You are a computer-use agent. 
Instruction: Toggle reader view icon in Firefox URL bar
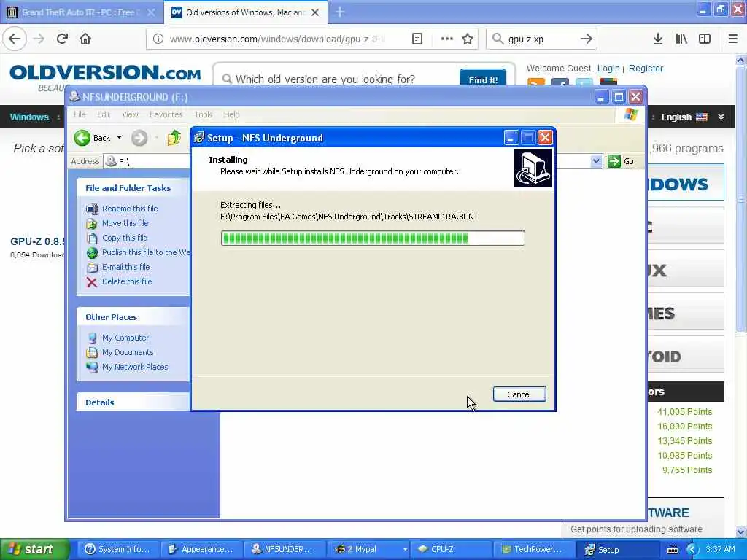point(417,39)
